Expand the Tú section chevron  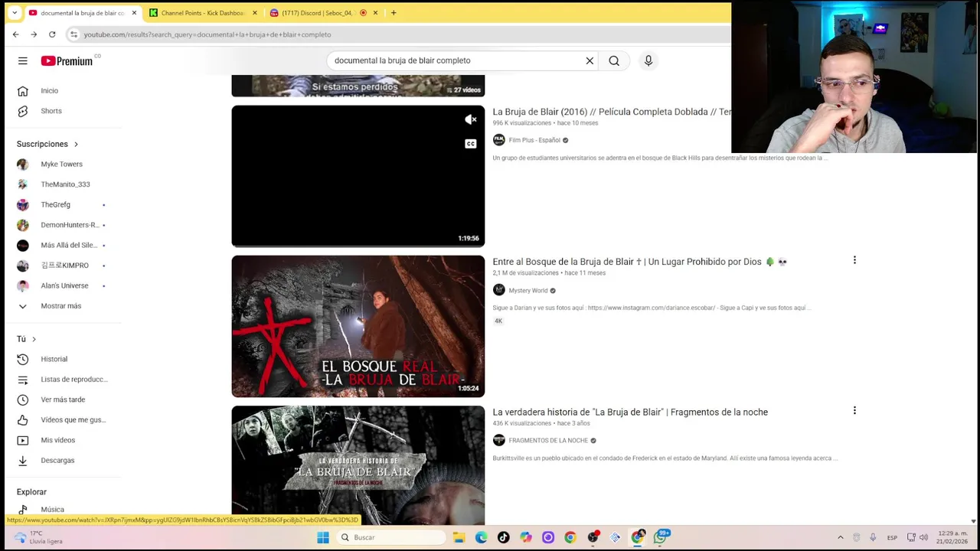(34, 339)
